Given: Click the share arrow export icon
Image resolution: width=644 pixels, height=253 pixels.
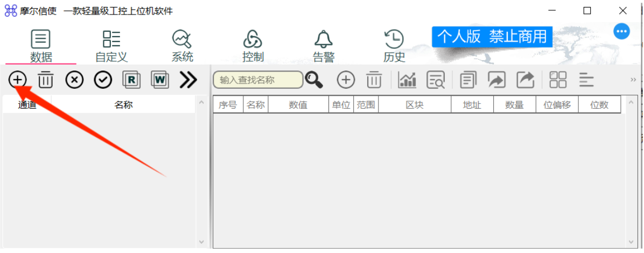Looking at the screenshot, I should (x=526, y=80).
